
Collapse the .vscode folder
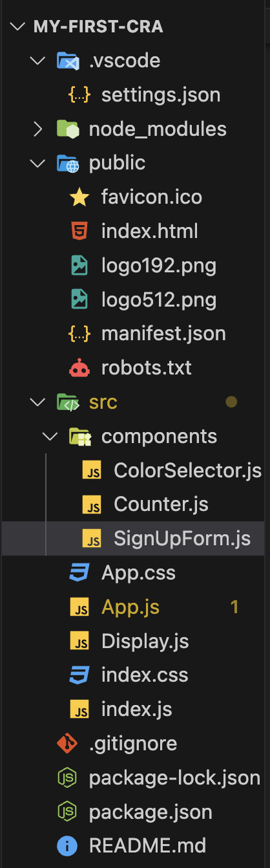(x=39, y=61)
